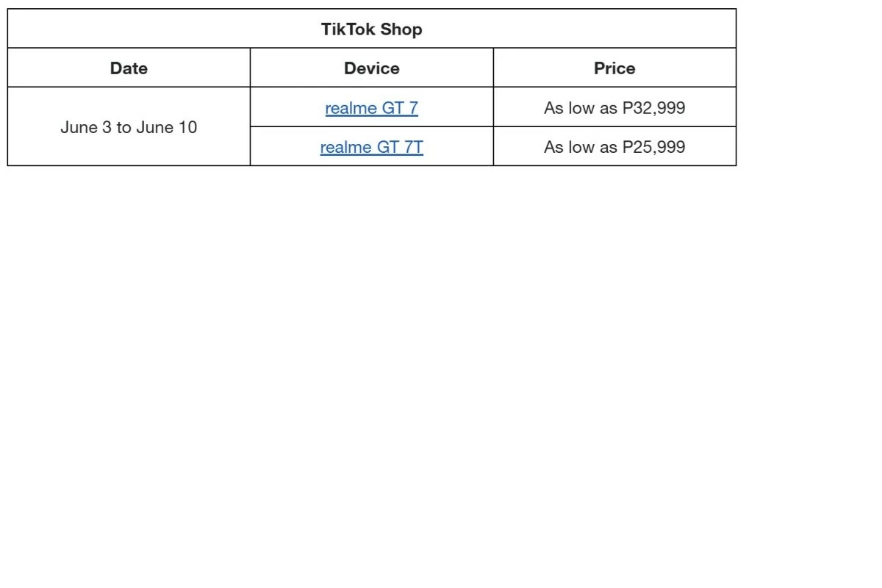Open the realme GT 7 link
This screenshot has height=588, width=882.
(371, 108)
